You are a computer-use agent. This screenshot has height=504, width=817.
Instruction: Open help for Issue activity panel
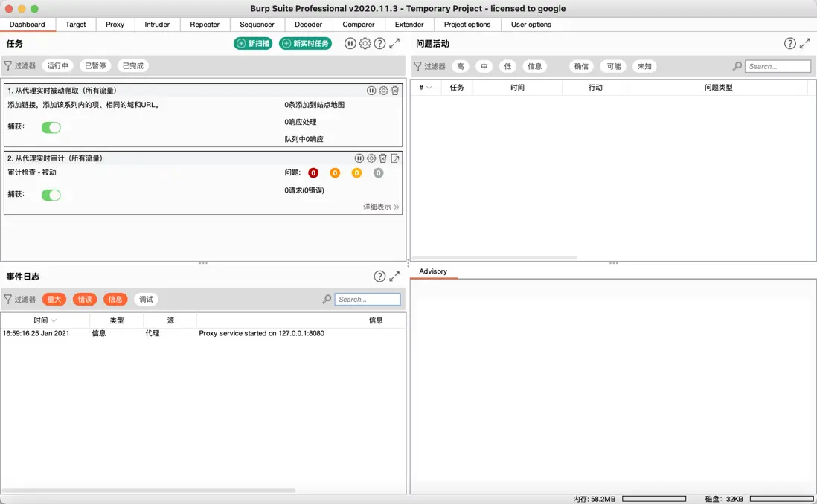click(790, 44)
